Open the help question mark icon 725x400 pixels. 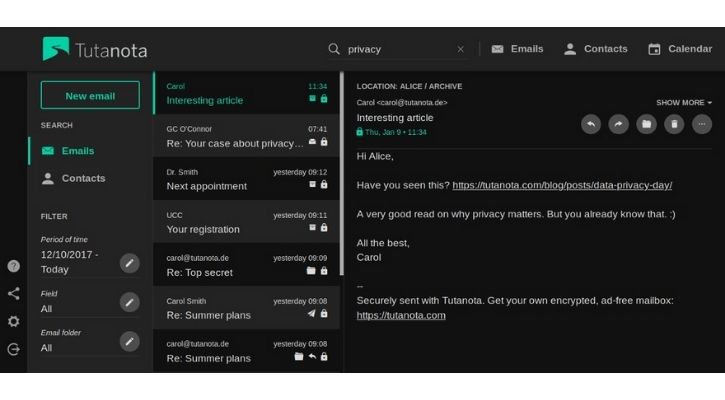coord(13,266)
